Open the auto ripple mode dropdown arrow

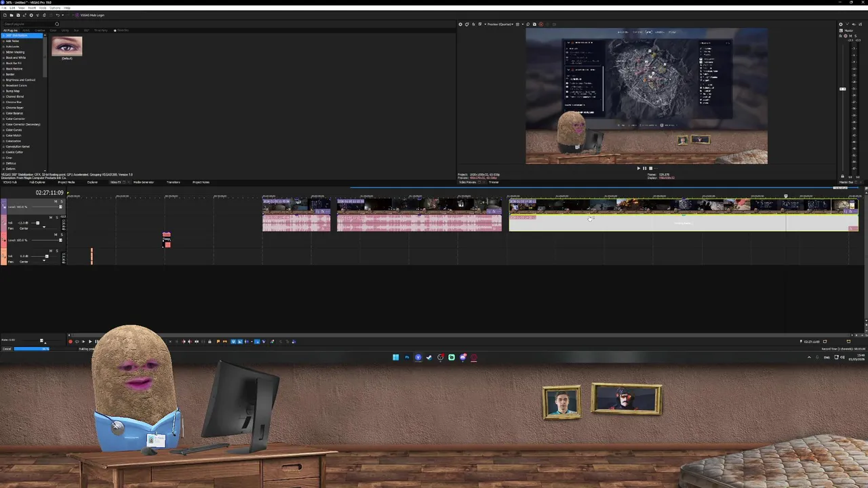point(252,342)
